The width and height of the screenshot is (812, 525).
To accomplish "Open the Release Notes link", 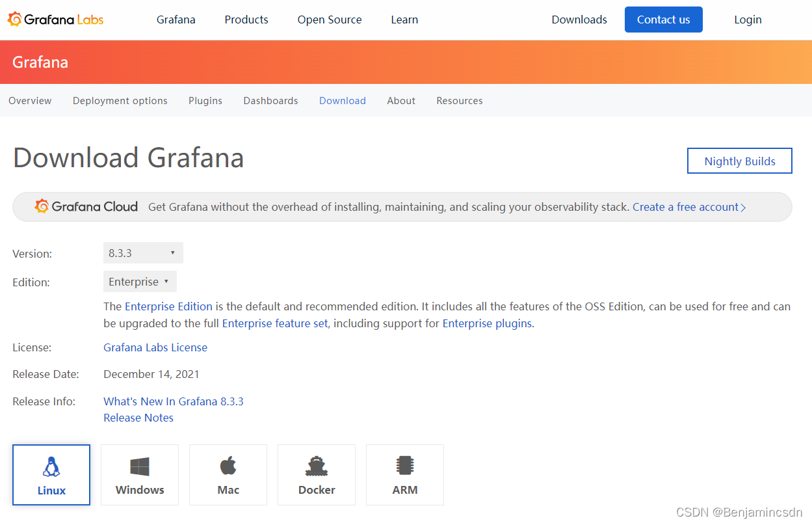I will tap(138, 418).
